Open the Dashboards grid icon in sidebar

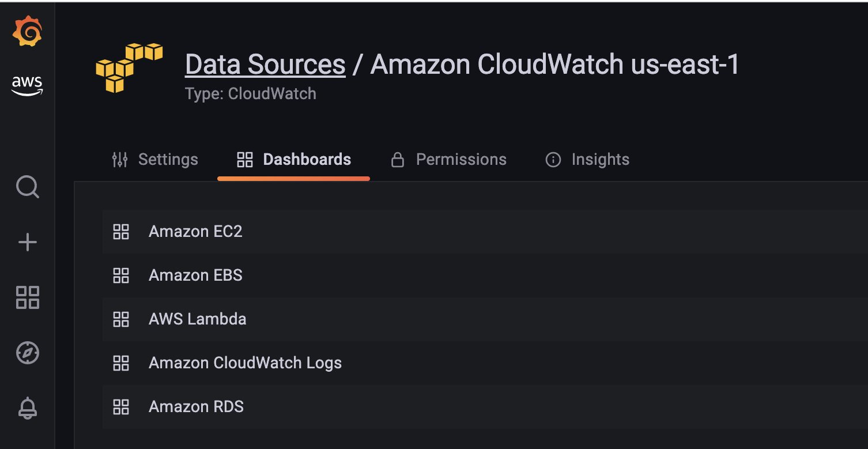click(x=27, y=297)
